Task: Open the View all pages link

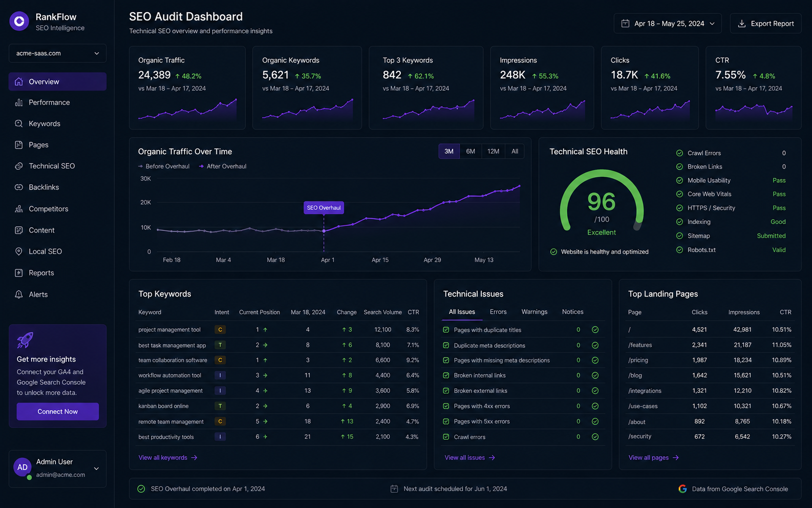Action: tap(654, 458)
